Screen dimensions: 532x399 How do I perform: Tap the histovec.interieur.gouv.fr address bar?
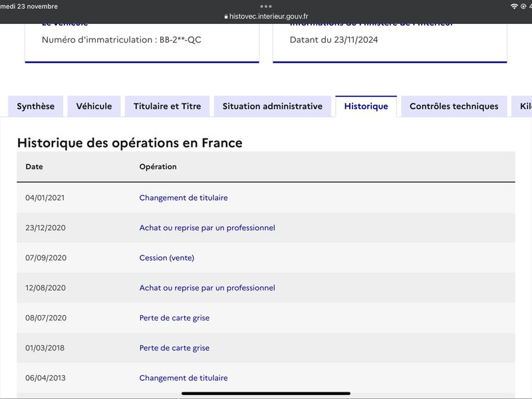coord(266,16)
